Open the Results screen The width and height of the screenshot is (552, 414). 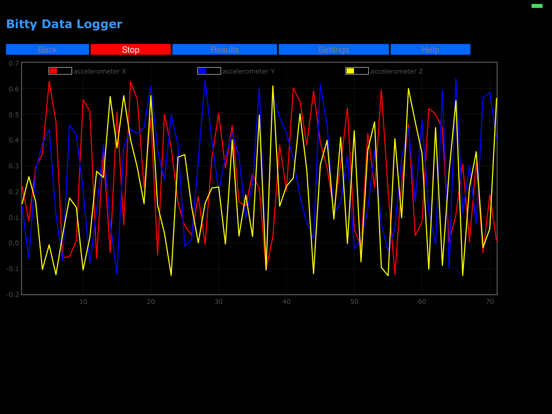click(x=225, y=50)
